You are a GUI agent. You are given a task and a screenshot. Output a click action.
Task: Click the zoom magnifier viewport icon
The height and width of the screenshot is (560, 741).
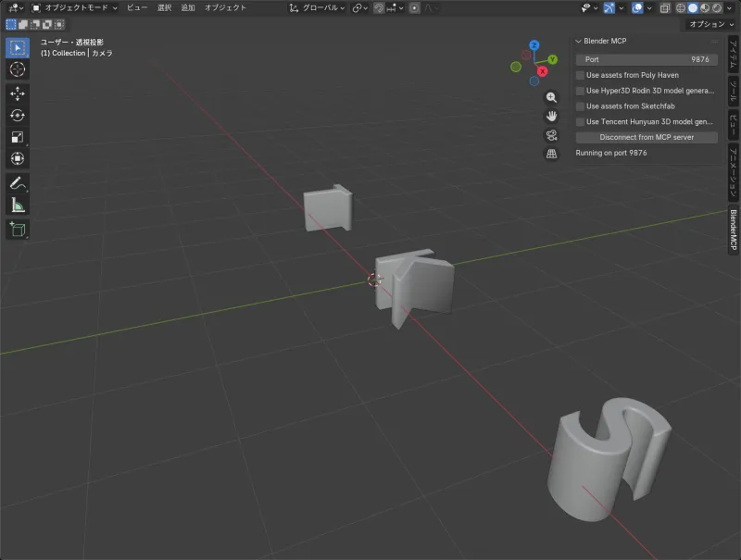click(551, 97)
